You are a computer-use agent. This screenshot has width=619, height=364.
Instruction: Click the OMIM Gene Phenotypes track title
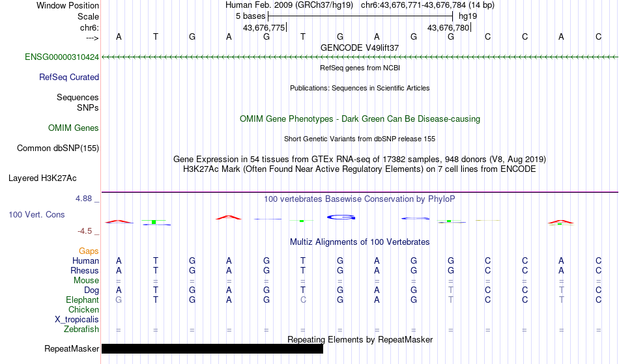[360, 119]
